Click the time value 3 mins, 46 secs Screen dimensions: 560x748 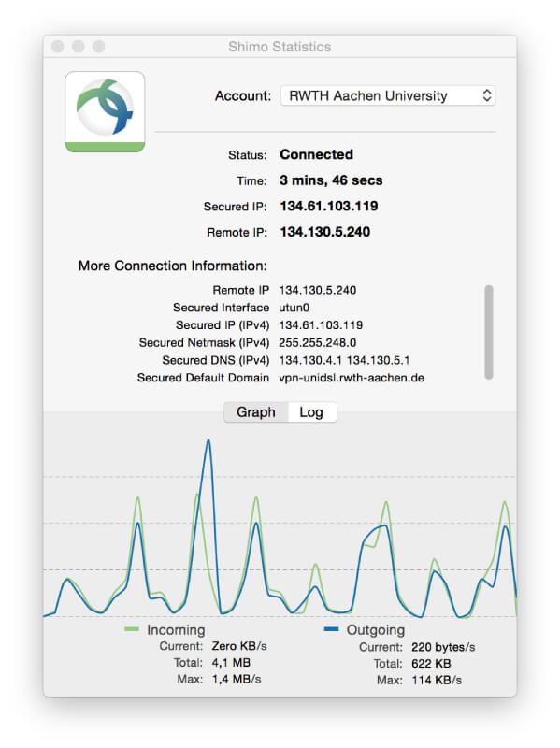[331, 180]
